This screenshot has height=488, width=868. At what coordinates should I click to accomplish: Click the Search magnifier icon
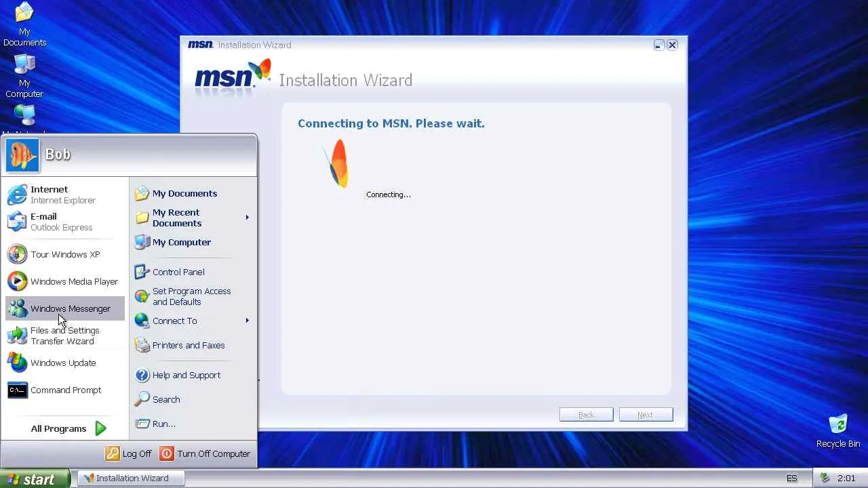coord(142,399)
